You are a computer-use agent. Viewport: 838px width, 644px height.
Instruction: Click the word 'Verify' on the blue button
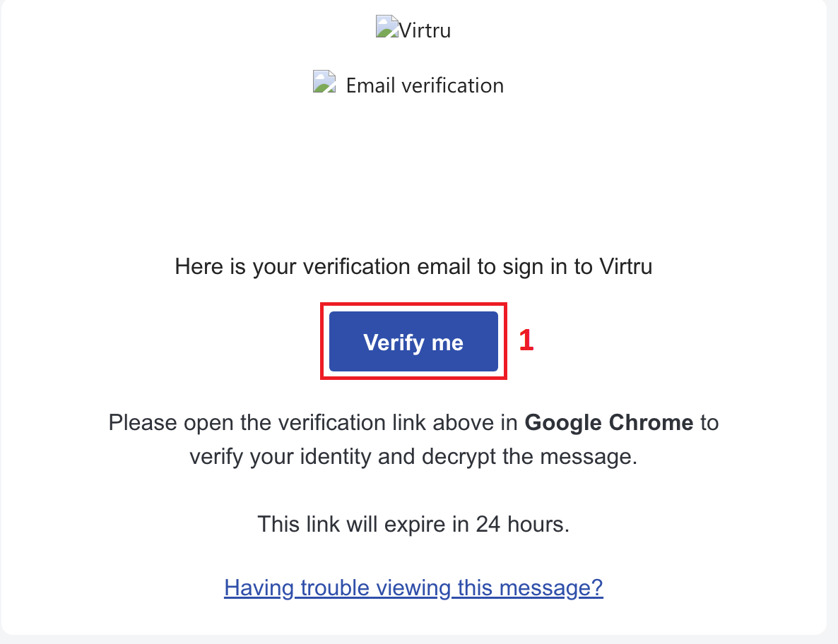point(394,342)
